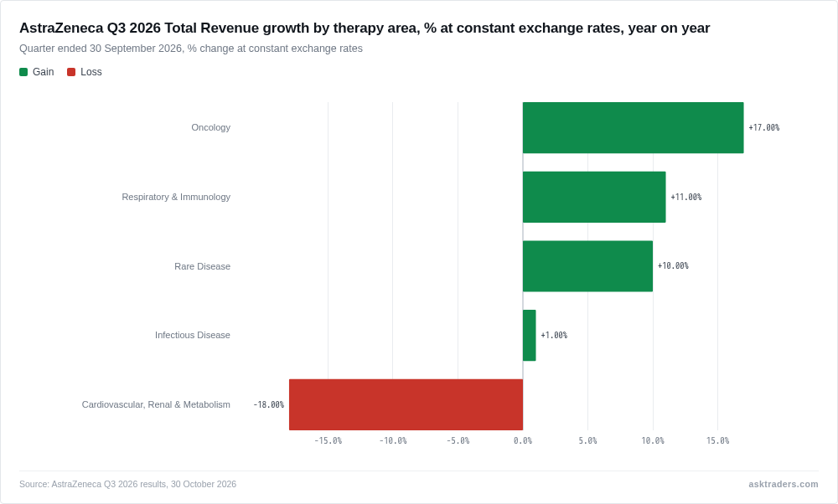Click the Source: AstraZeneca Q3 2026 results footnote
Viewport: 838px width, 504px height.
tap(127, 484)
